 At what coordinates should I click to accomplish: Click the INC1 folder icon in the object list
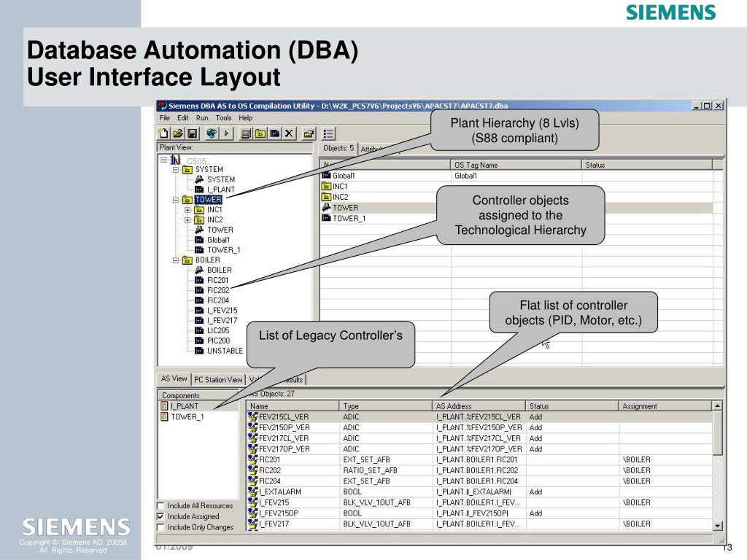tap(326, 186)
